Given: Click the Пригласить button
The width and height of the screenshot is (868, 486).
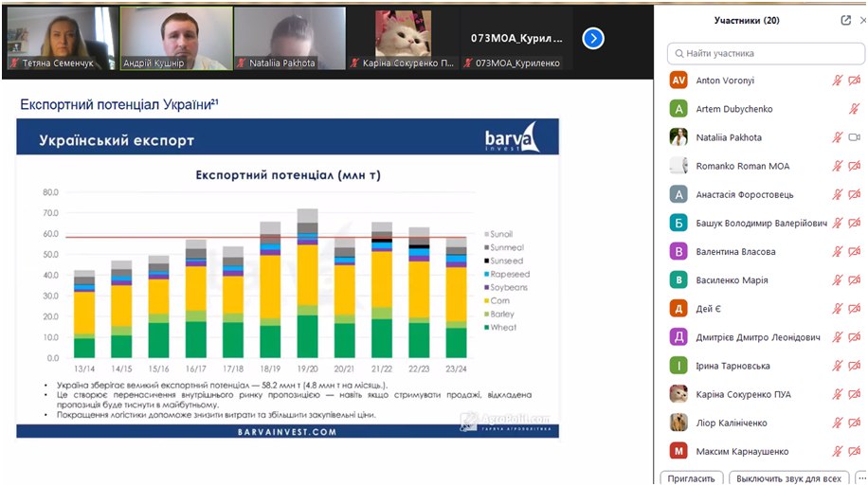Looking at the screenshot, I should (x=691, y=478).
